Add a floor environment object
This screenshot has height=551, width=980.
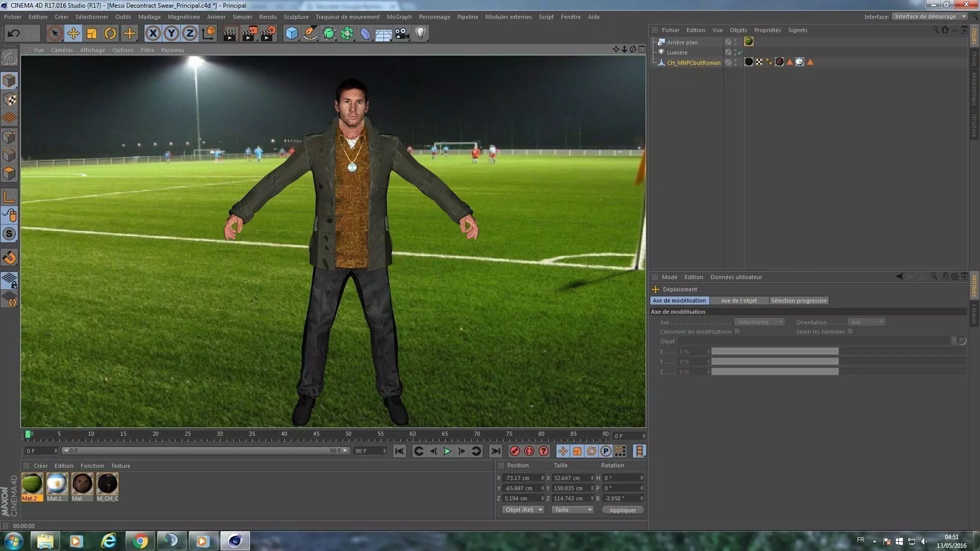(383, 34)
